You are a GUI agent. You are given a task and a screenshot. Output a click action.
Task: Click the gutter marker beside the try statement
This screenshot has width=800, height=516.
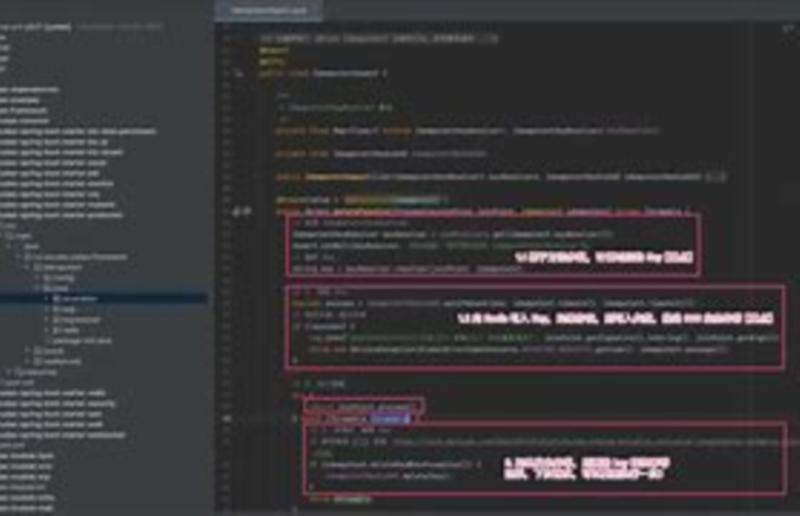(x=229, y=418)
